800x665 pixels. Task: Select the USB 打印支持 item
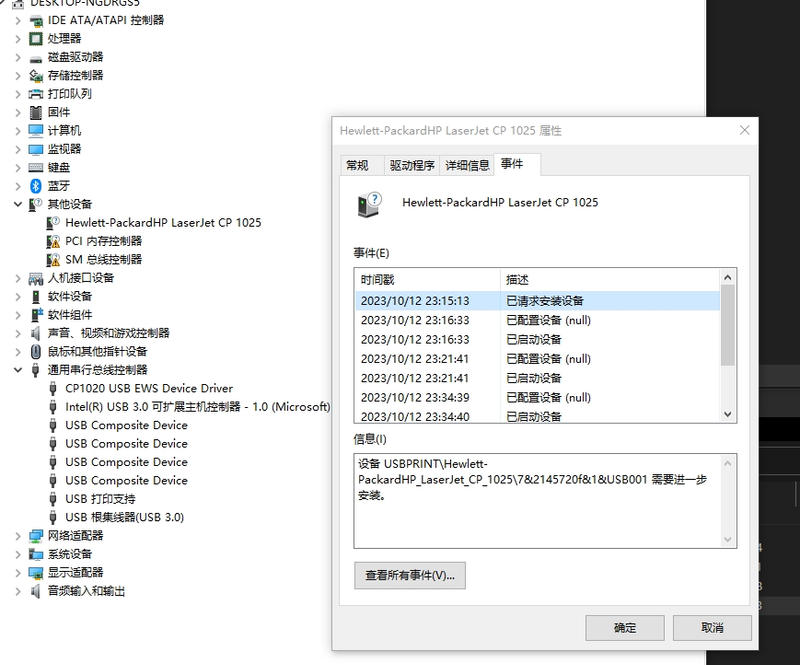coord(100,499)
